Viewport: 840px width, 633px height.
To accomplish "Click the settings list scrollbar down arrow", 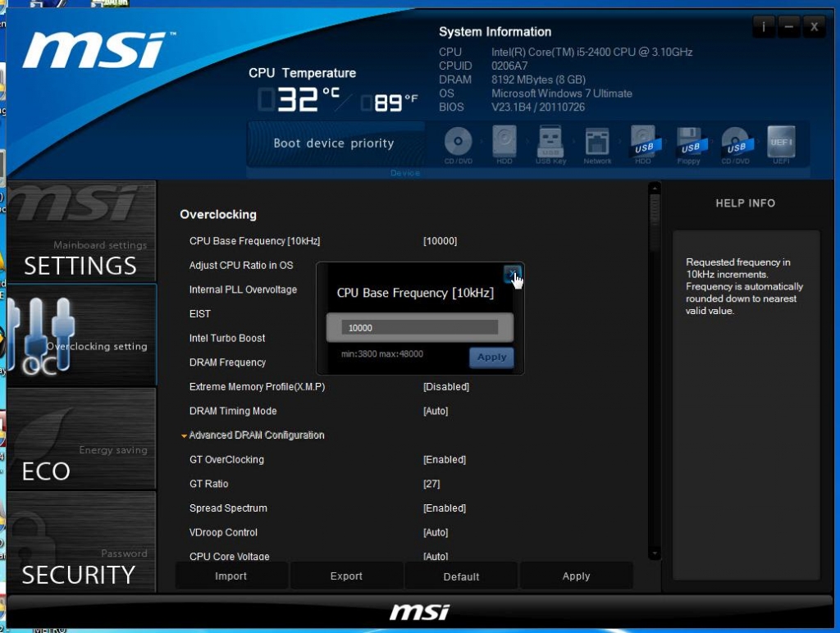I will click(654, 554).
